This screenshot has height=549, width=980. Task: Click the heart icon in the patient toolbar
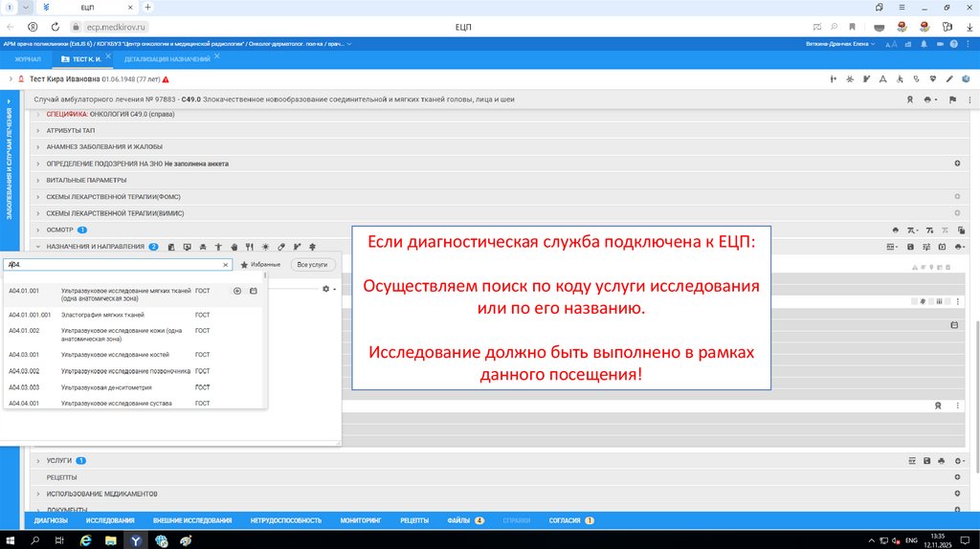(x=932, y=79)
